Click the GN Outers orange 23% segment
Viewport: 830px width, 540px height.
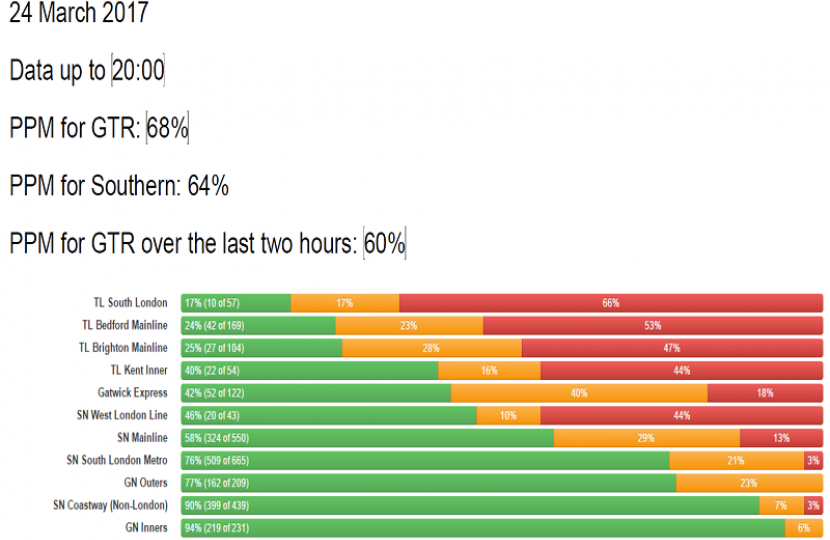click(x=749, y=483)
